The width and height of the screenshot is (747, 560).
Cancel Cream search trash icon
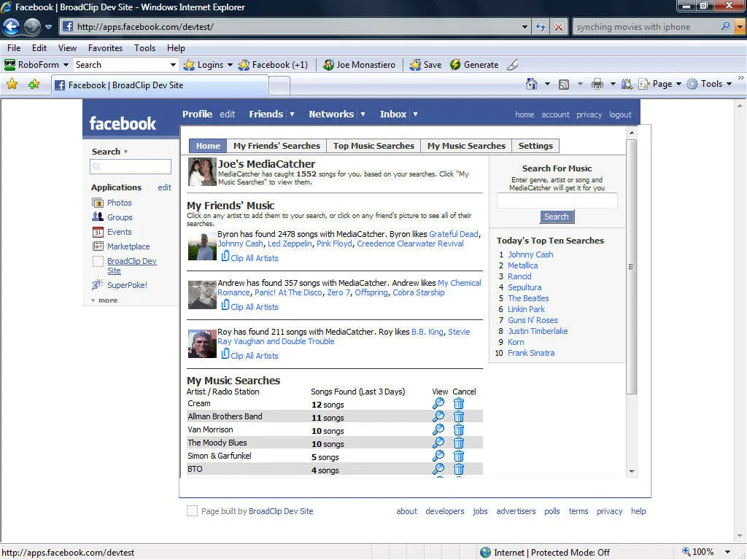tap(459, 404)
